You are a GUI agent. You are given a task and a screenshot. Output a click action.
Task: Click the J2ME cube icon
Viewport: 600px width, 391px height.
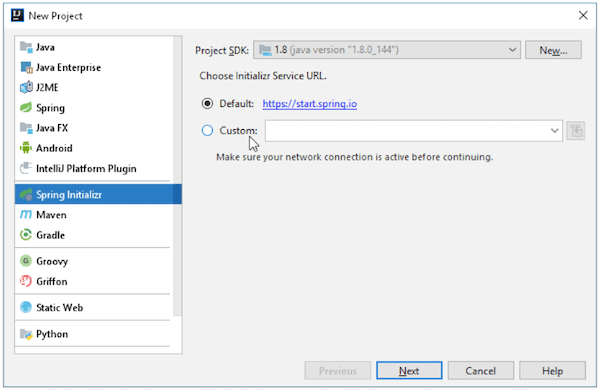[x=26, y=88]
